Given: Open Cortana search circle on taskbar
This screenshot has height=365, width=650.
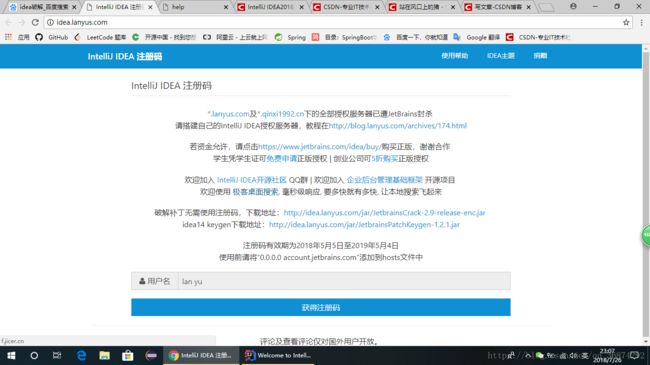Looking at the screenshot, I should point(34,355).
